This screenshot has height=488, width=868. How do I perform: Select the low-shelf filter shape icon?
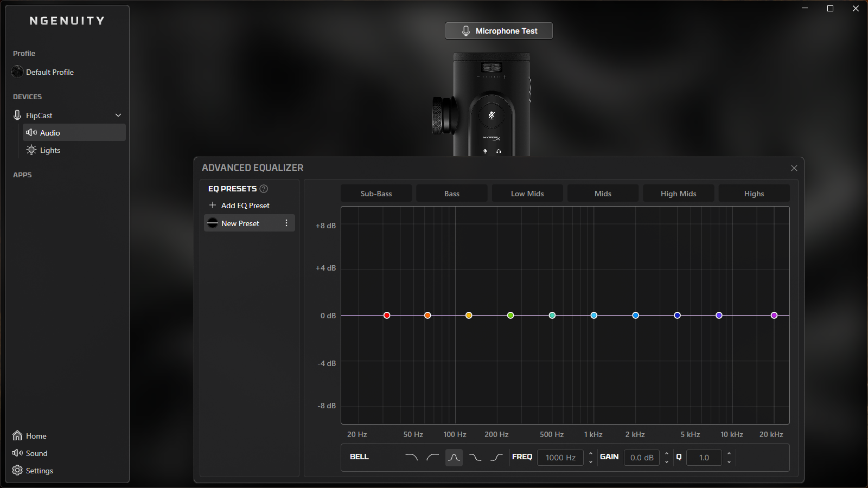475,458
